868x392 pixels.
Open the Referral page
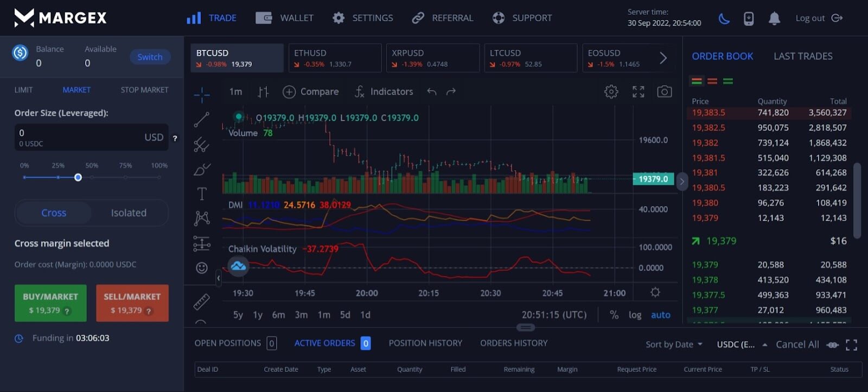[x=443, y=18]
